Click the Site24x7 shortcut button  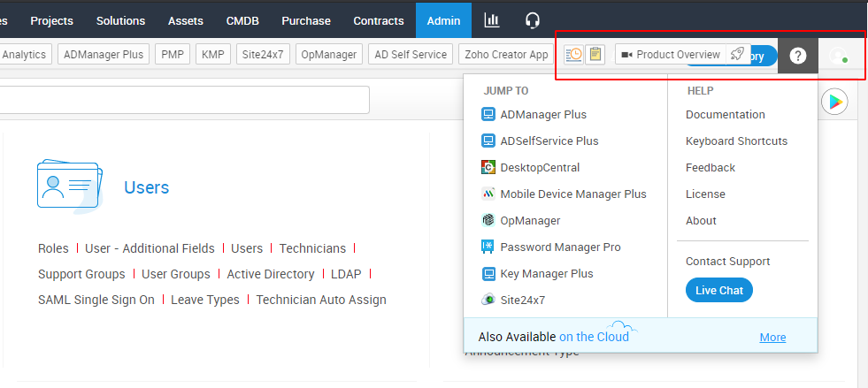click(x=263, y=55)
